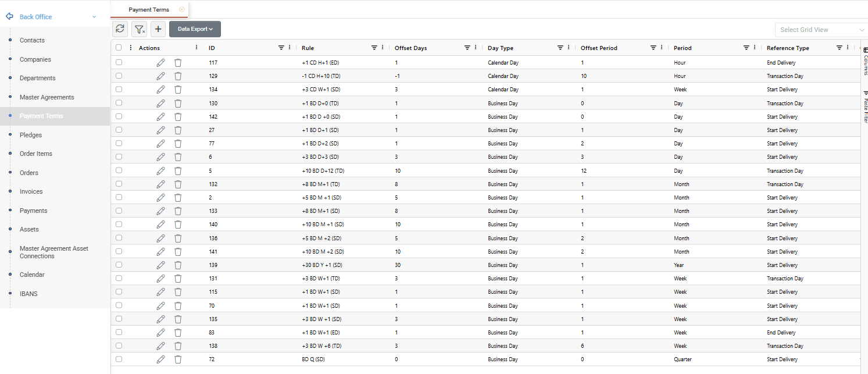Open the Select Grid View combo box
Screen dimensions: 868x374
[821, 30]
